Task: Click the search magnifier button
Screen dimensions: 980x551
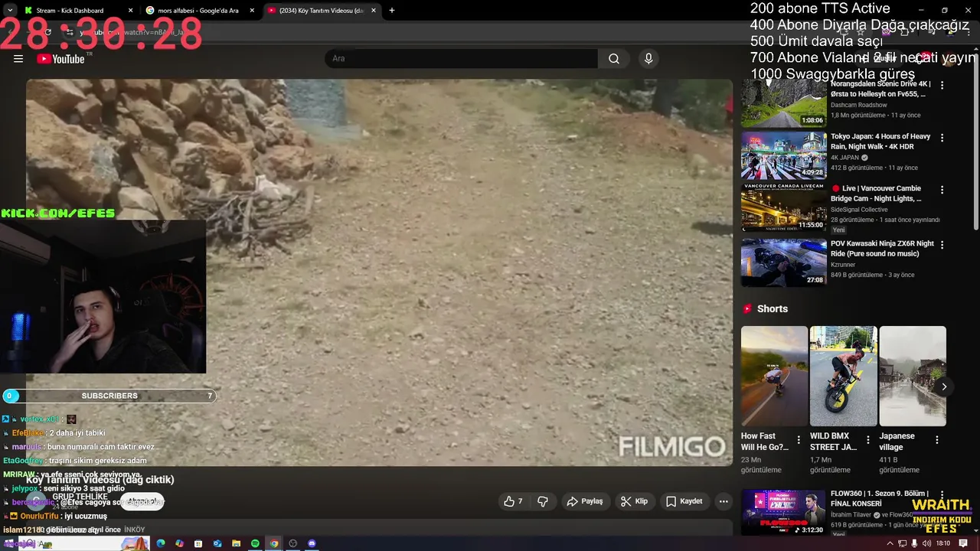Action: pyautogui.click(x=614, y=59)
